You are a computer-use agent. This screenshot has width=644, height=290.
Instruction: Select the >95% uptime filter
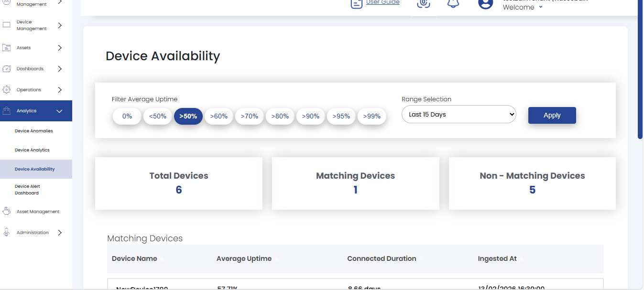[341, 116]
